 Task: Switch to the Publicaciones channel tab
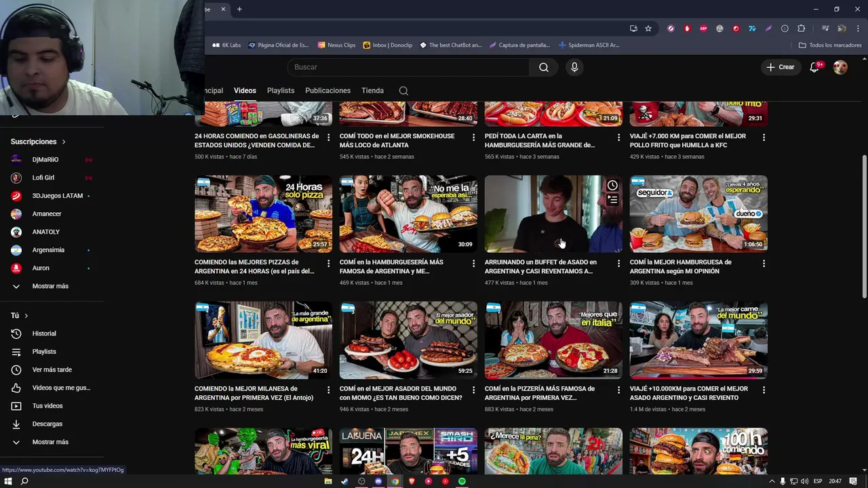click(x=328, y=91)
